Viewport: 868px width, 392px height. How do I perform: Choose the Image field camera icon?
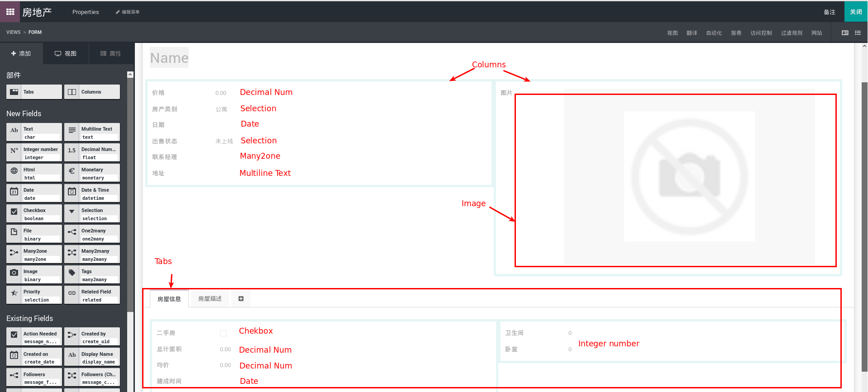pyautogui.click(x=14, y=273)
